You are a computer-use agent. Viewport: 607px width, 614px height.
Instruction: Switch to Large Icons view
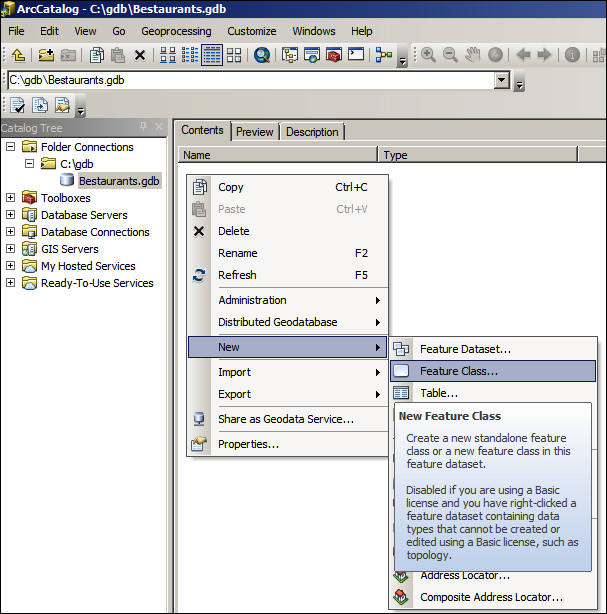[x=168, y=55]
